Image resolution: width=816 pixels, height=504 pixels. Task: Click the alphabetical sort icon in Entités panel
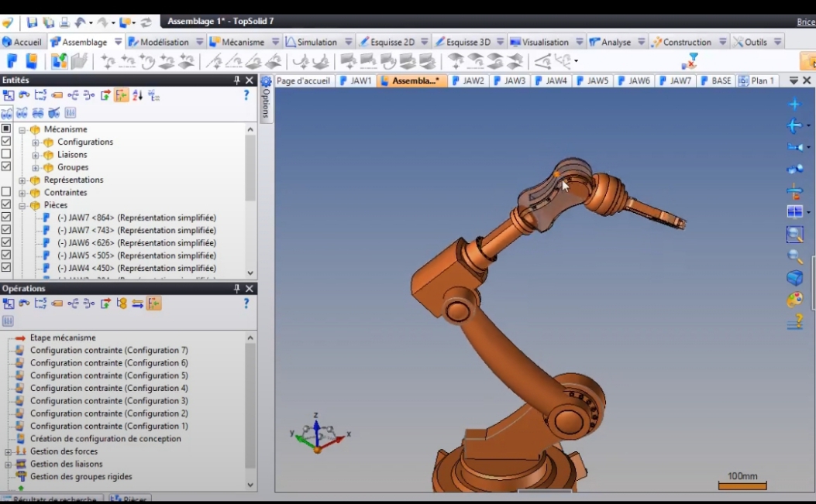pyautogui.click(x=138, y=95)
